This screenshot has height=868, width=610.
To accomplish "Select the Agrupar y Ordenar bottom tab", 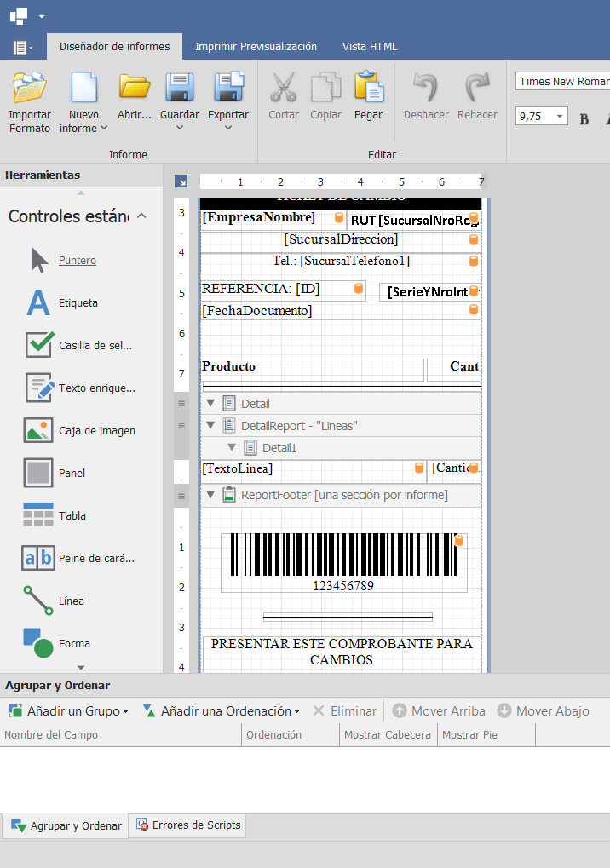I will tap(66, 826).
